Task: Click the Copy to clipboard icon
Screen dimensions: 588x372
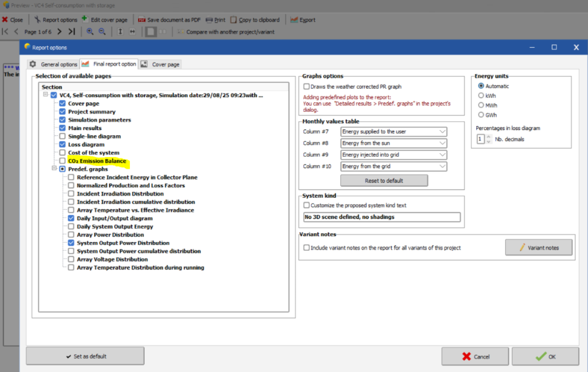Action: click(x=234, y=19)
